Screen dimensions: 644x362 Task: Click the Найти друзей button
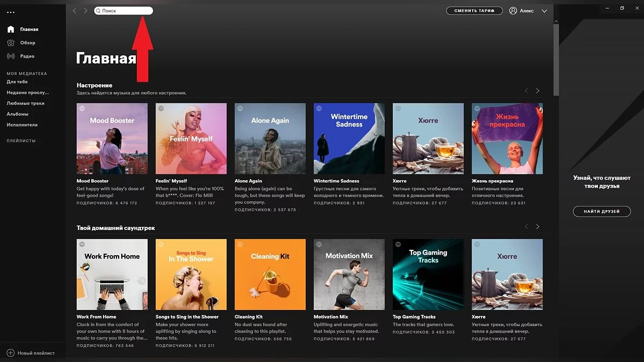(x=602, y=211)
